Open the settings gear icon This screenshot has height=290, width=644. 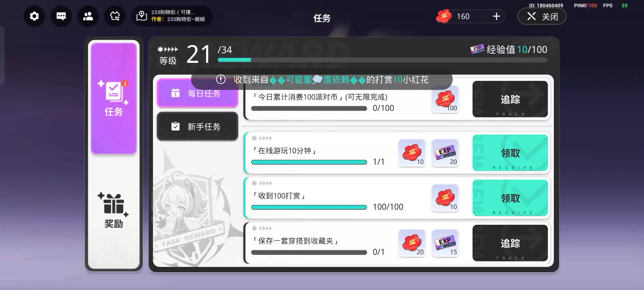pyautogui.click(x=34, y=16)
